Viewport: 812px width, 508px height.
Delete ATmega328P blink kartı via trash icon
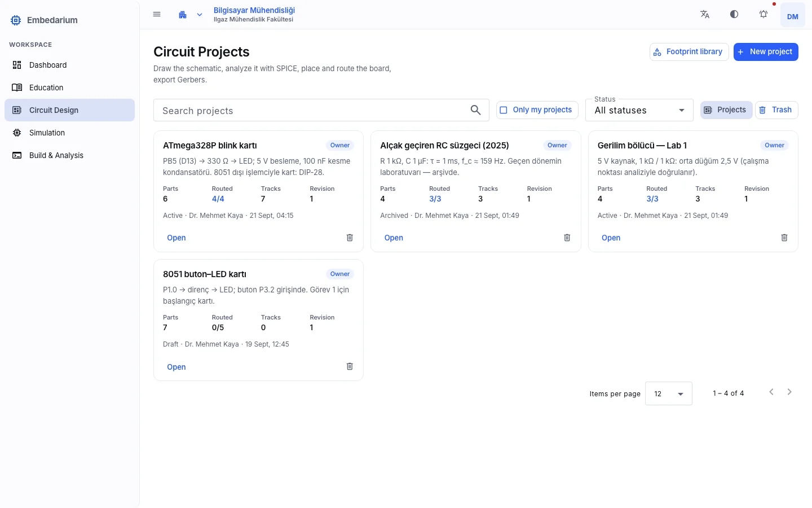[350, 238]
